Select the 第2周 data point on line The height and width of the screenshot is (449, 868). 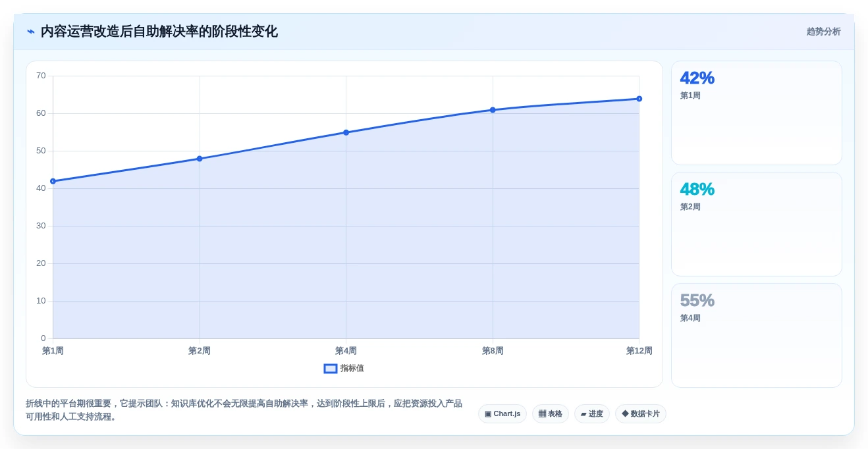200,159
